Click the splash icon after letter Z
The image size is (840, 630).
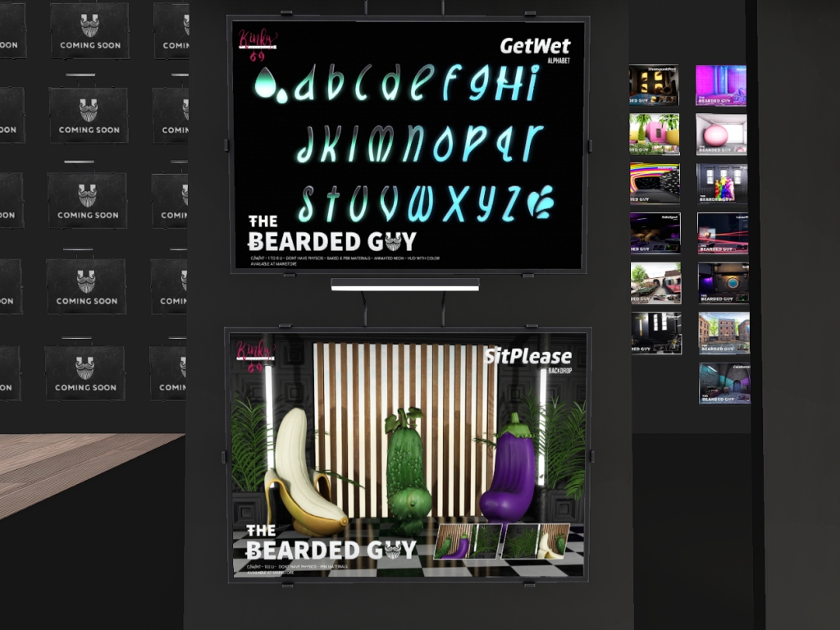point(541,203)
